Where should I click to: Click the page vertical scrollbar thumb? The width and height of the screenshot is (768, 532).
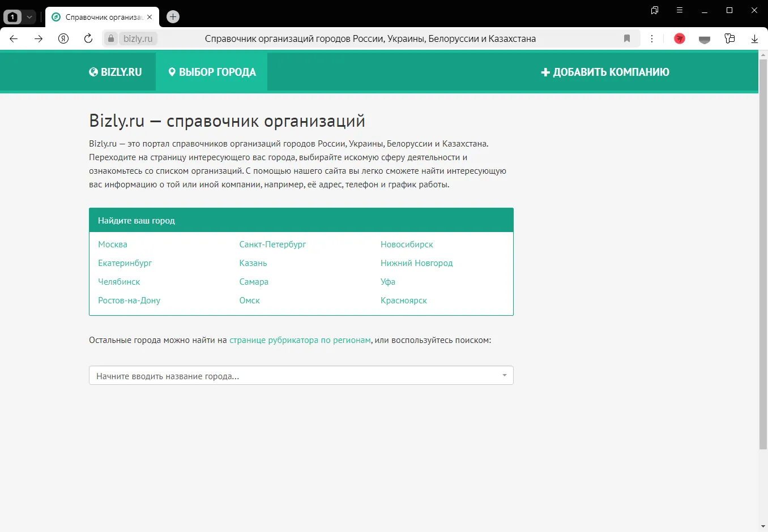[763, 254]
